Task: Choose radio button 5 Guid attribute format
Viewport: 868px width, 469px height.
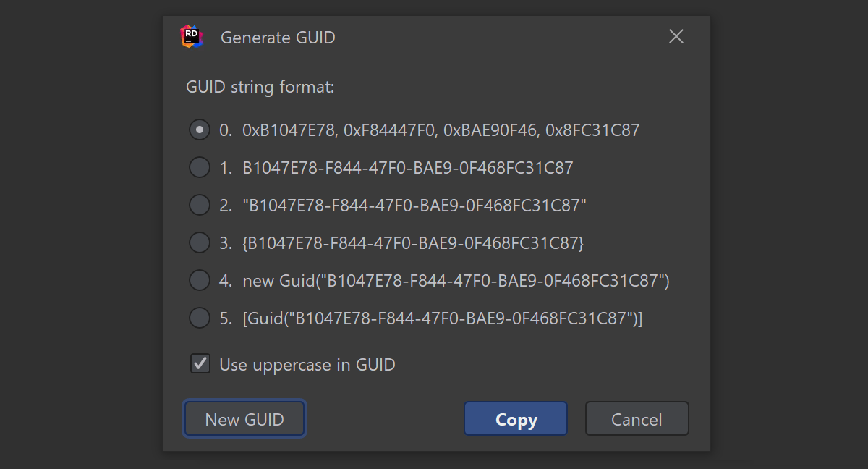Action: 200,318
